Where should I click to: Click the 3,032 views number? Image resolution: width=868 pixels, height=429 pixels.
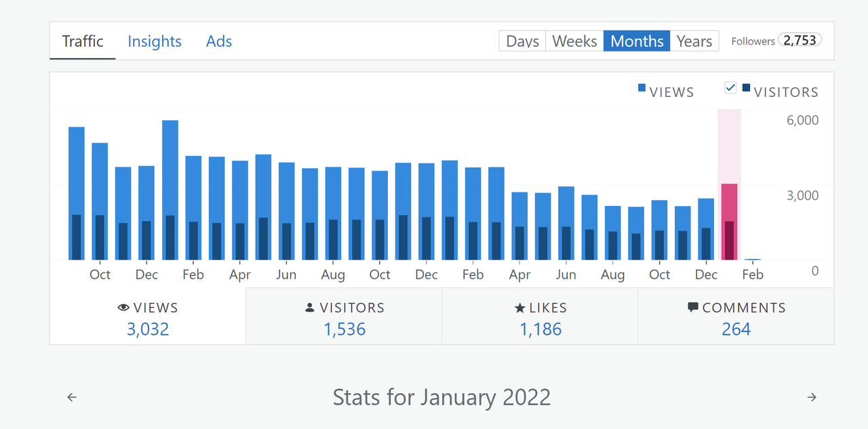tap(148, 329)
